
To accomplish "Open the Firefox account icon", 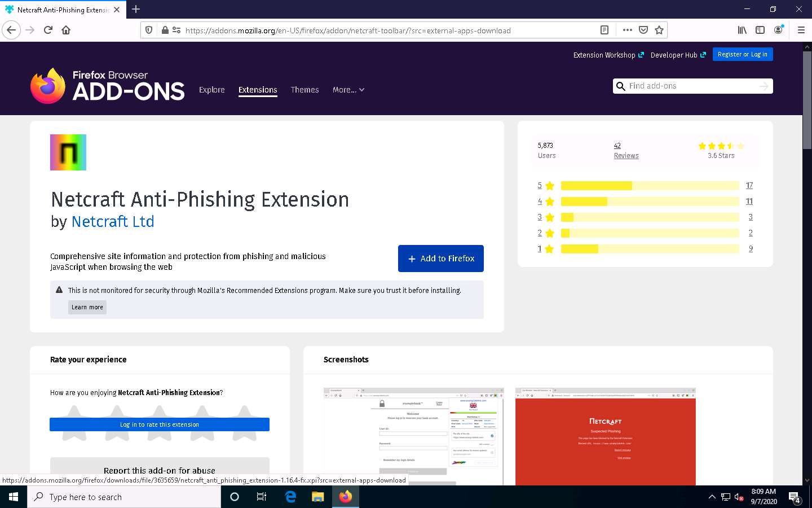I will tap(779, 30).
